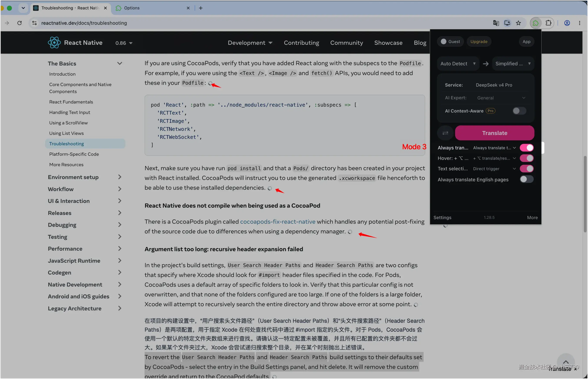Image resolution: width=588 pixels, height=379 pixels.
Task: Bookmark this page with the star icon
Action: (518, 23)
